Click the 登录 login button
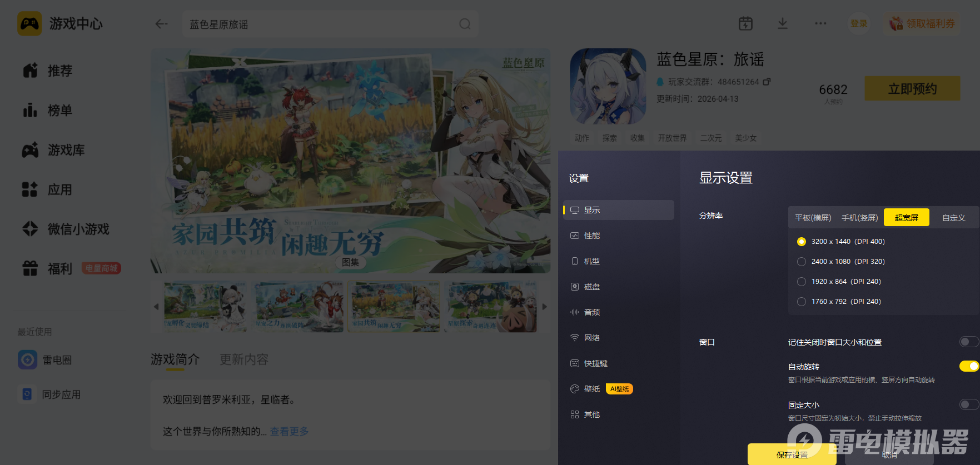The image size is (980, 465). pos(859,23)
